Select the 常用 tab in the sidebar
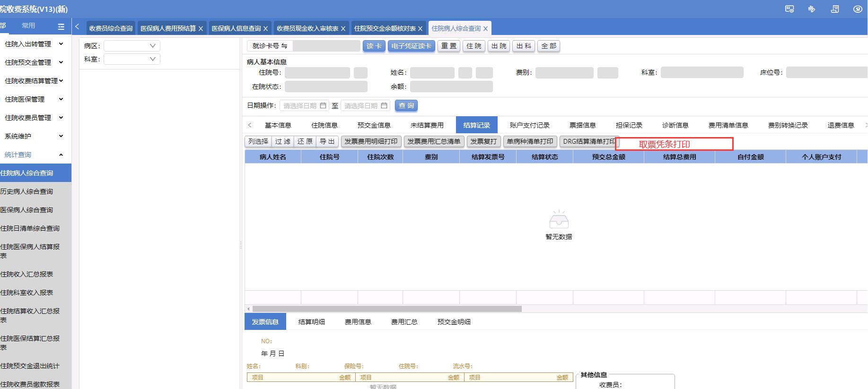The width and height of the screenshot is (868, 389). click(28, 26)
